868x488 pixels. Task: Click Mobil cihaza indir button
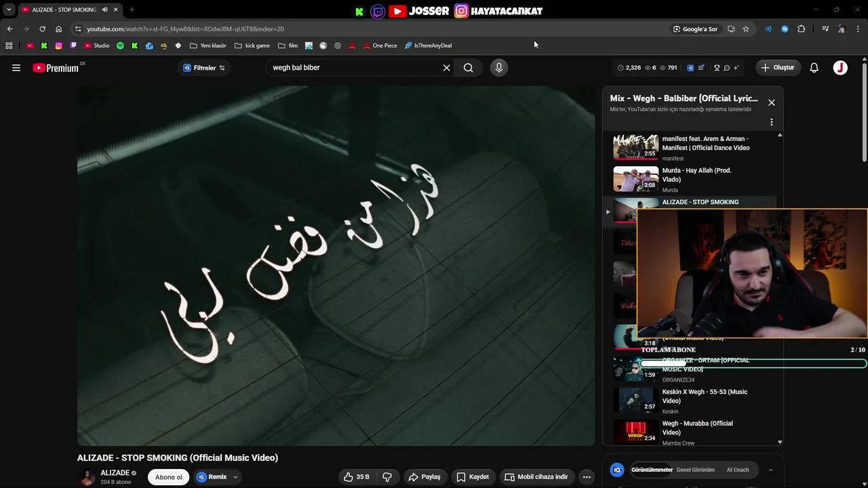pos(536,477)
